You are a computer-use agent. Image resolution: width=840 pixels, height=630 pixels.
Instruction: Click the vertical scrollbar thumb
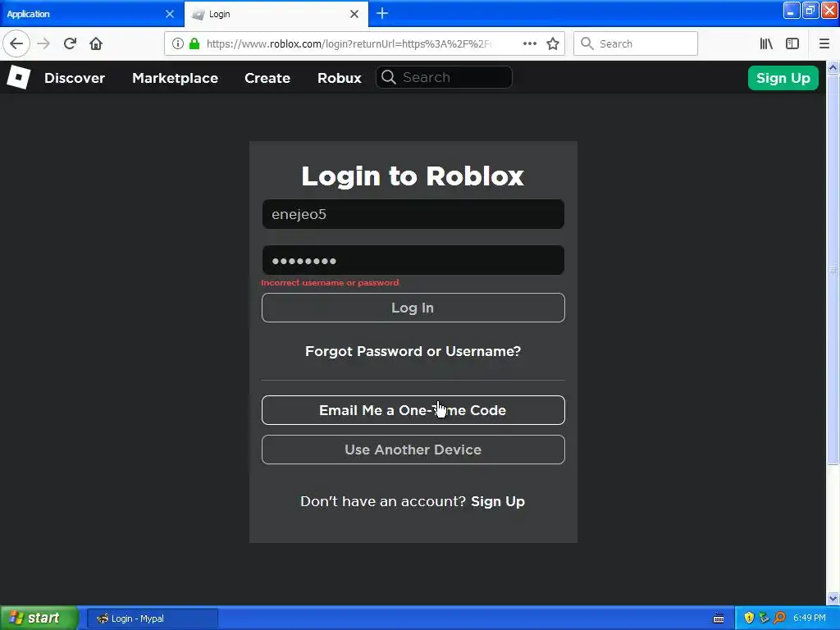point(833,269)
